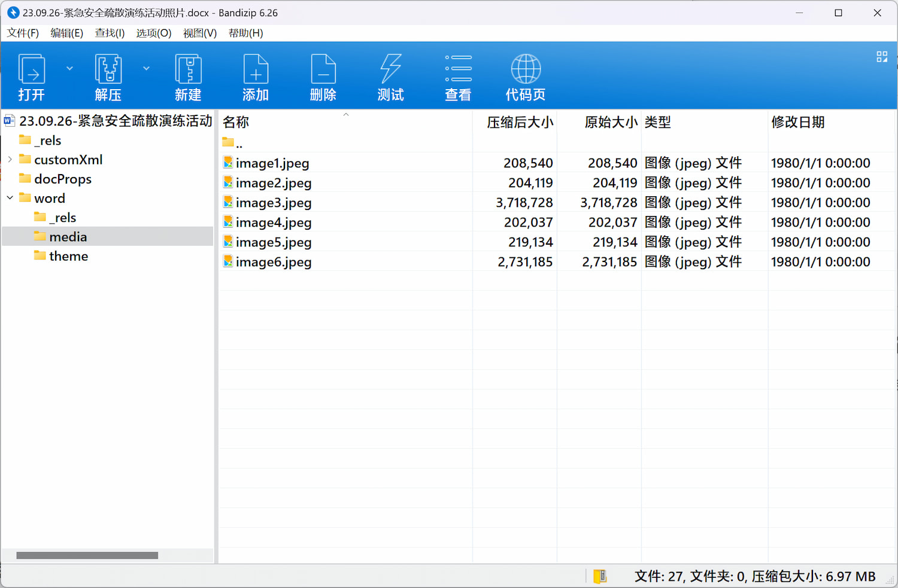Expand the dropdown arrow next to 打开
This screenshot has height=588, width=898.
tap(69, 68)
